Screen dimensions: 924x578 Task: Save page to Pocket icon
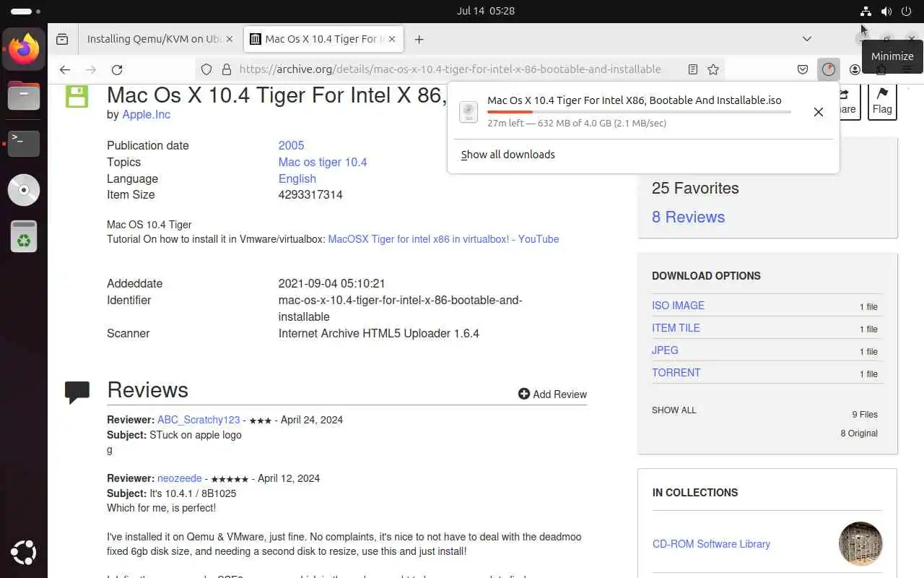pyautogui.click(x=803, y=69)
